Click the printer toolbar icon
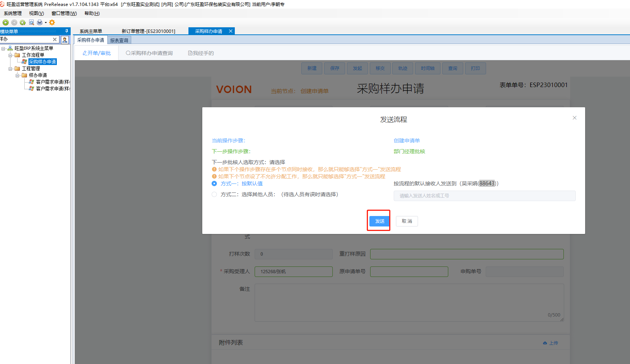Image resolution: width=630 pixels, height=364 pixels. (x=40, y=22)
